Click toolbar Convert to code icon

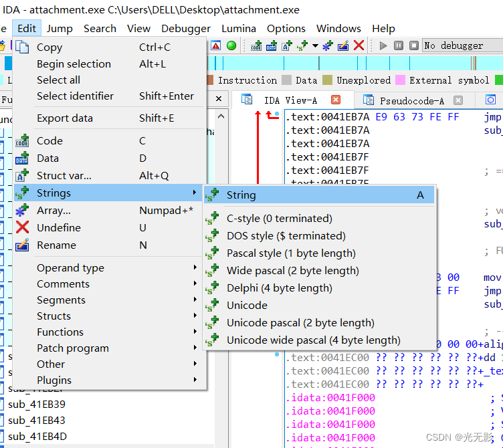[x=256, y=45]
